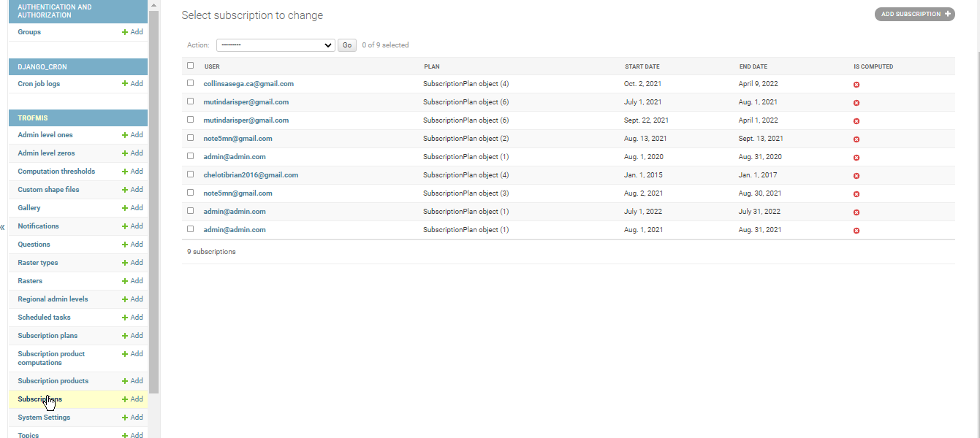Image resolution: width=980 pixels, height=438 pixels.
Task: Collapse the sidebar with the « toggle
Action: pyautogui.click(x=3, y=228)
